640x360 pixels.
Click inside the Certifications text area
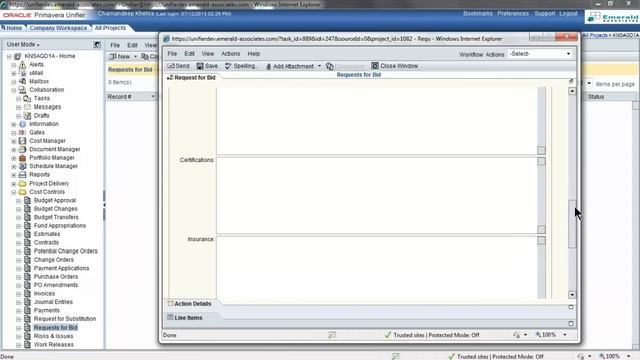pyautogui.click(x=377, y=195)
